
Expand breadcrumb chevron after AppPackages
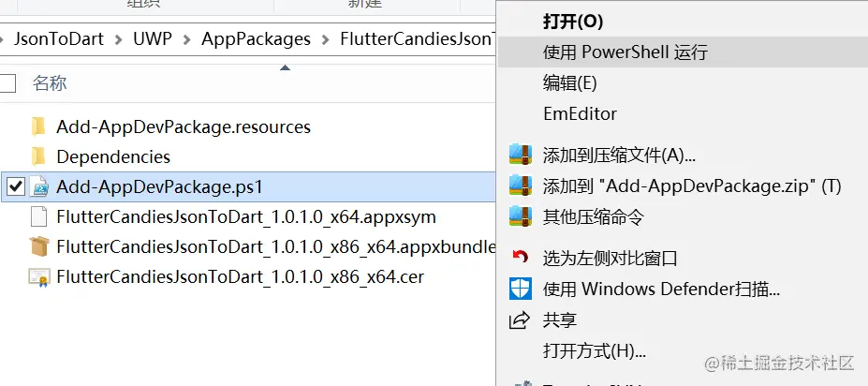(326, 39)
